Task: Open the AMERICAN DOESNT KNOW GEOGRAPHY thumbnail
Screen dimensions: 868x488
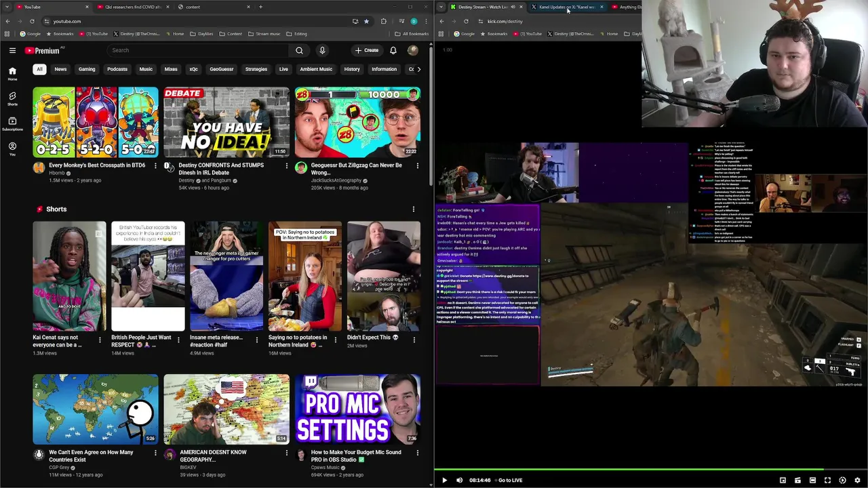Action: (226, 408)
